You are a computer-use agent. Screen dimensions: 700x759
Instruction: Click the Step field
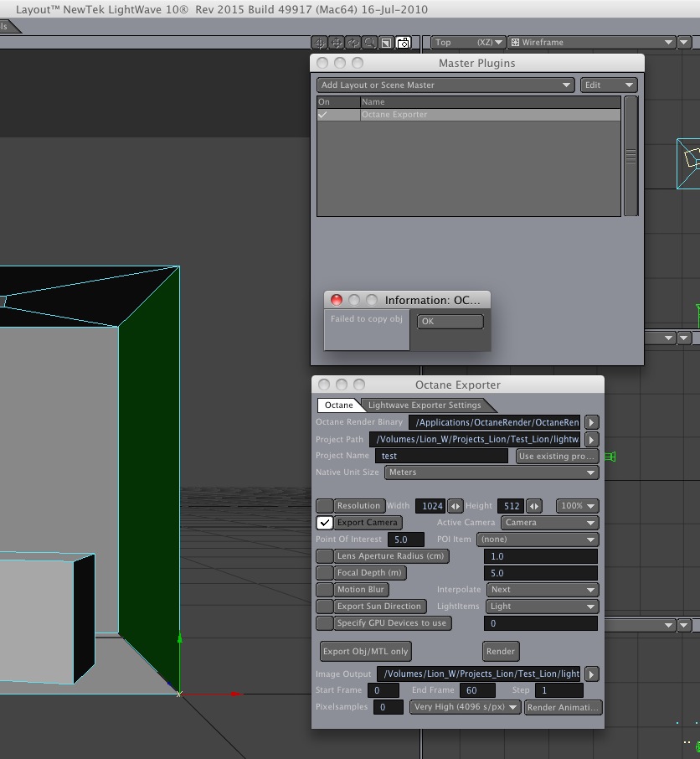(x=559, y=690)
